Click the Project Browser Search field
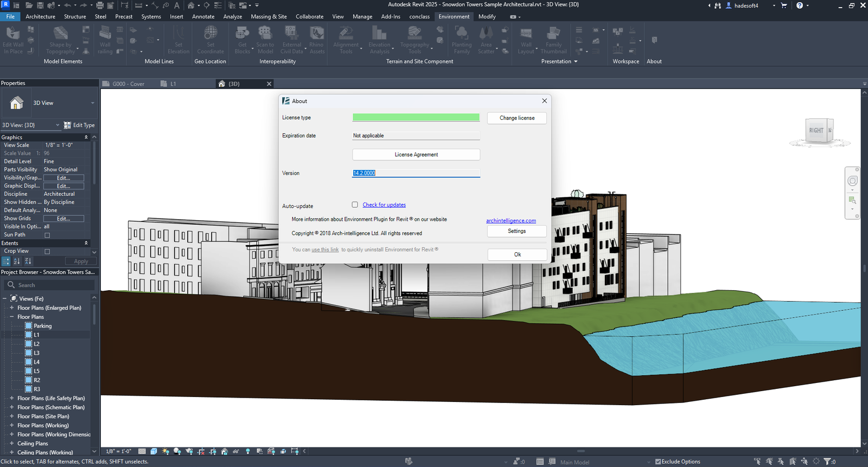This screenshot has width=868, height=467. (x=49, y=285)
